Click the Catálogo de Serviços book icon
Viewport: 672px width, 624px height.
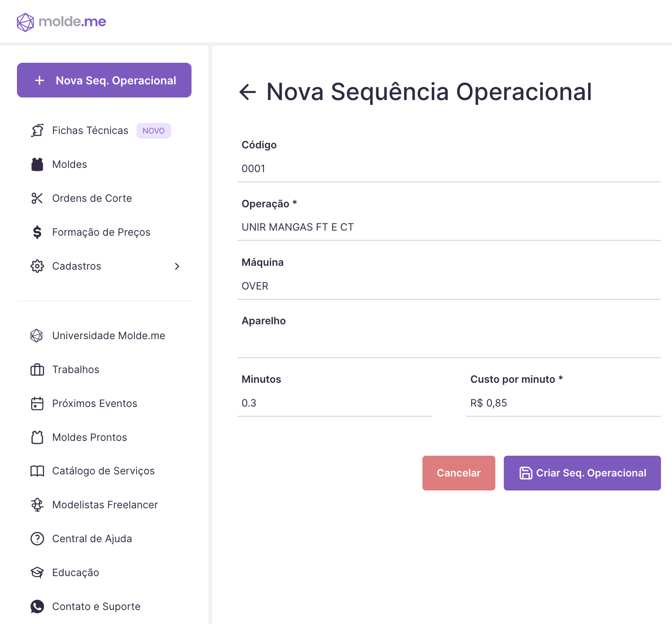tap(37, 471)
